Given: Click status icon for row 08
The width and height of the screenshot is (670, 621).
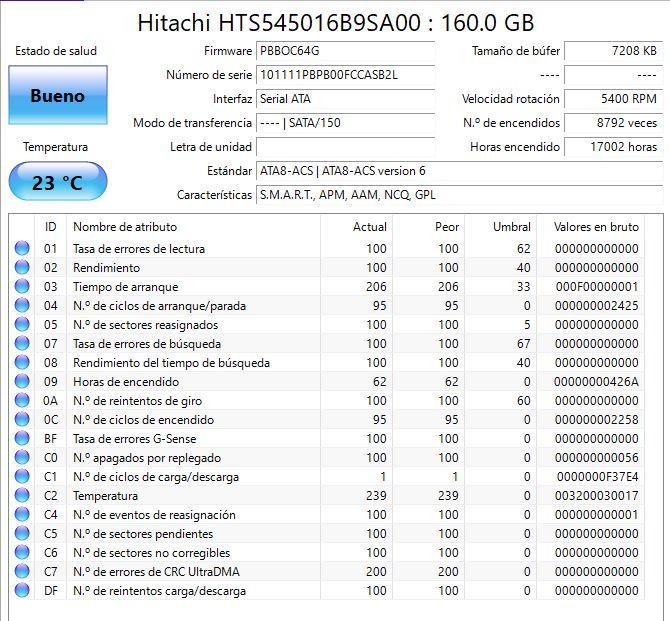Looking at the screenshot, I should tap(22, 362).
